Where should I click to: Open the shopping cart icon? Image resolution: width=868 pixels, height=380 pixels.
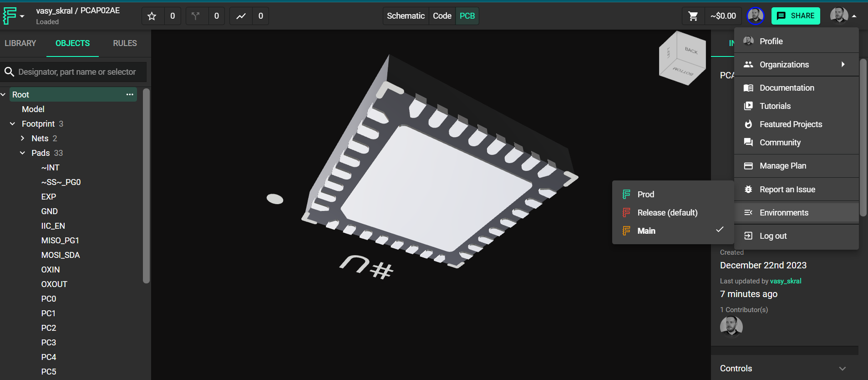[x=693, y=16]
